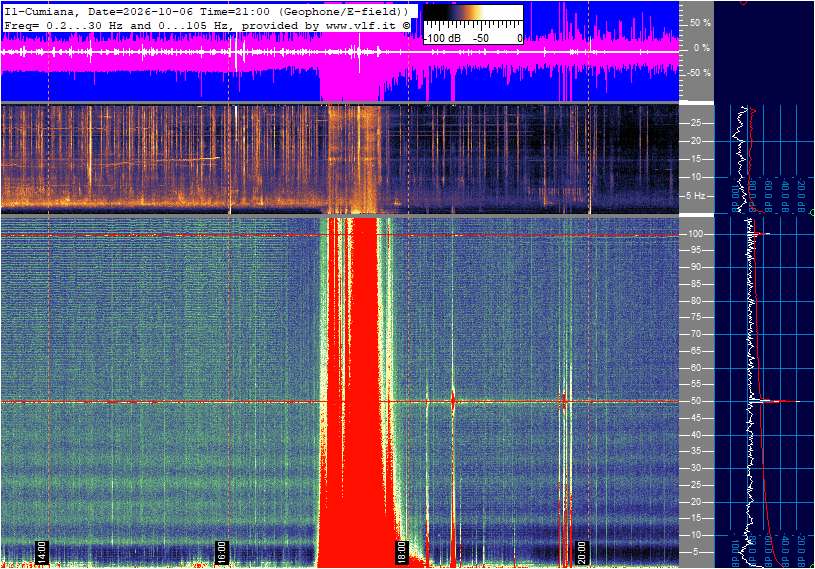This screenshot has height=569, width=815.
Task: Click the '0' label on the dB color scale
Action: pos(519,38)
